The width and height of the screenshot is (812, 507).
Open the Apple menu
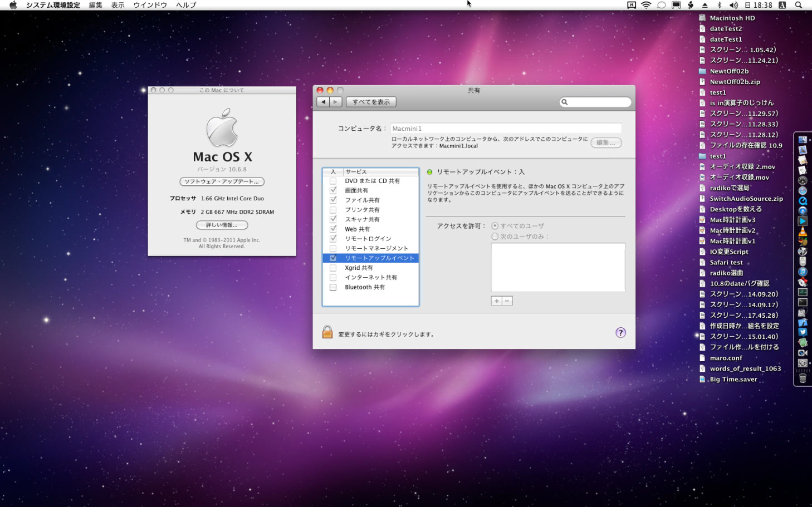click(13, 5)
